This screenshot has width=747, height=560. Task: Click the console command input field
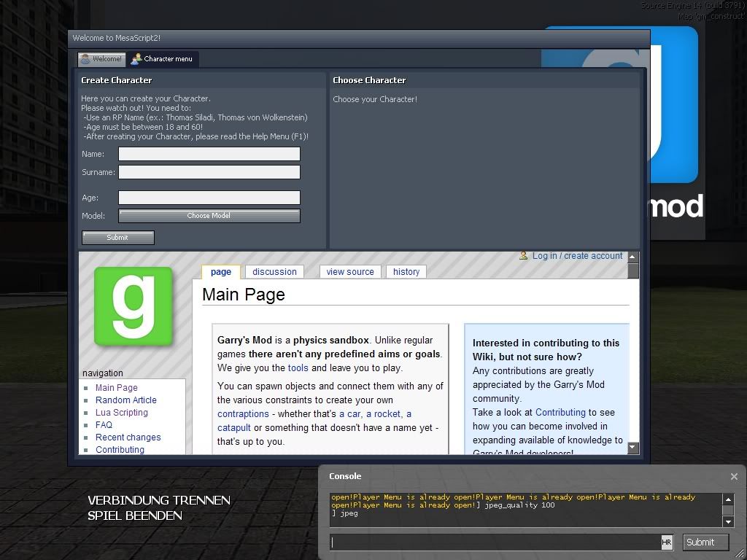(x=495, y=542)
